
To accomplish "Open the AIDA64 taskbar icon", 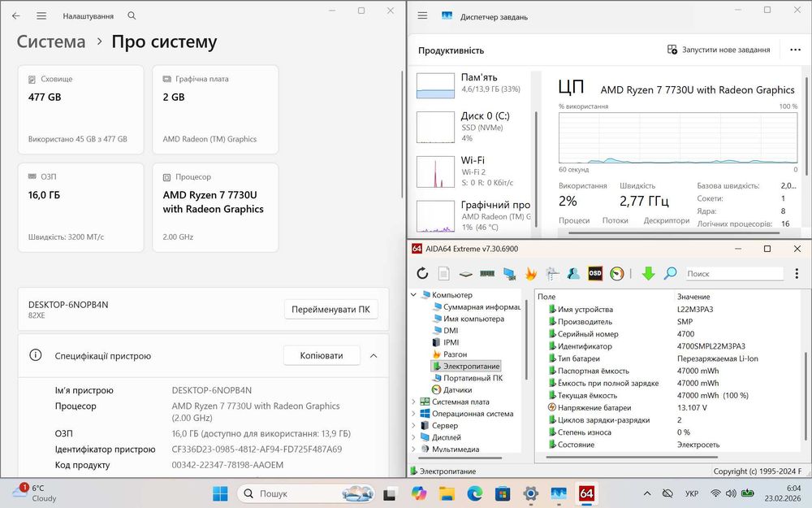I will coord(586,493).
